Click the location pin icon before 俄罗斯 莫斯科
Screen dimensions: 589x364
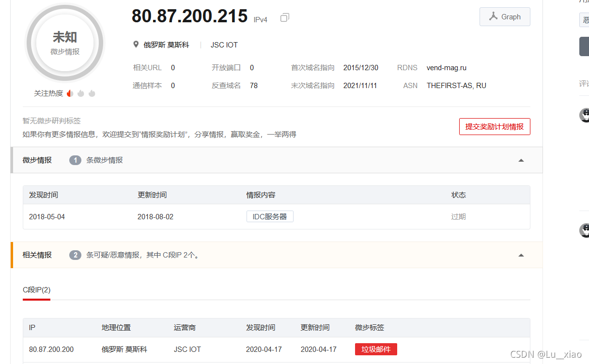pos(136,44)
